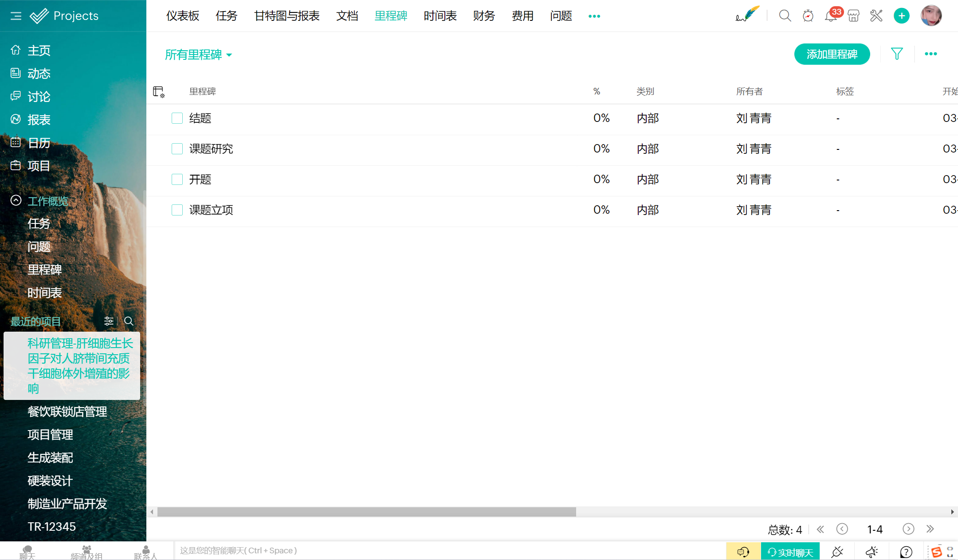This screenshot has height=560, width=958.
Task: Open the setup tools wrench icon
Action: [876, 16]
